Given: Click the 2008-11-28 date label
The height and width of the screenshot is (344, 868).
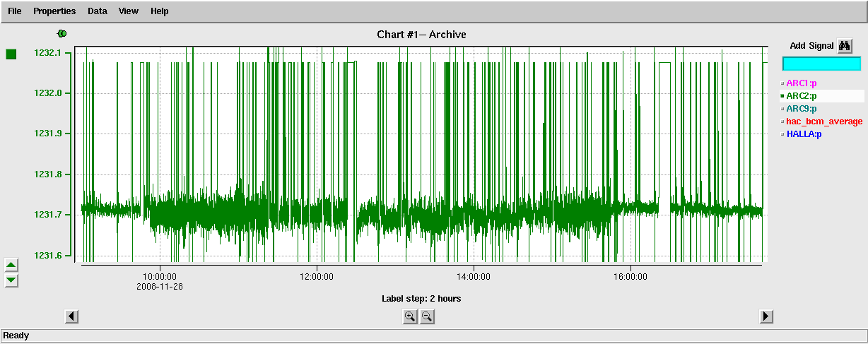Looking at the screenshot, I should coord(160,286).
